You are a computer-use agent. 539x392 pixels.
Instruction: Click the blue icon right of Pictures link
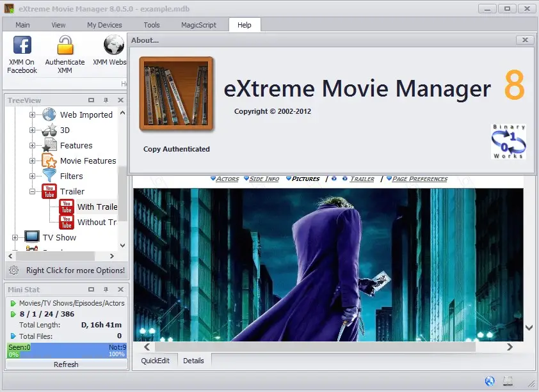click(334, 178)
